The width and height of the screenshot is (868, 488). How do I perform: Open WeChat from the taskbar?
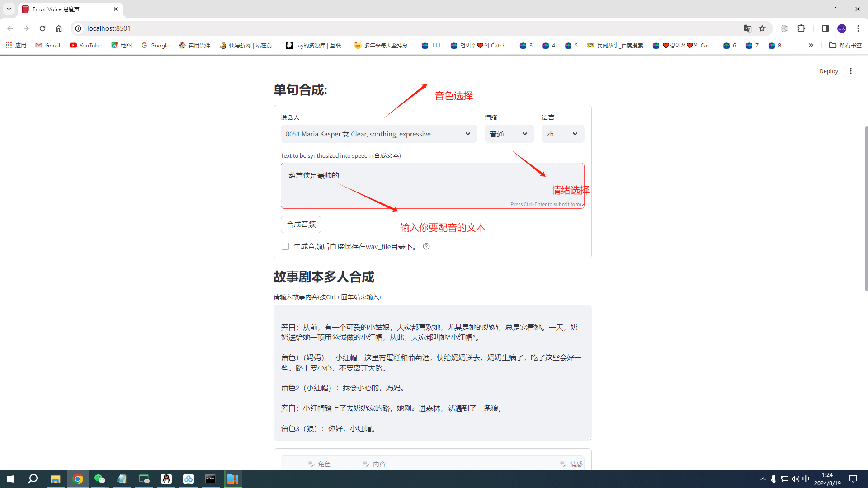coord(99,479)
